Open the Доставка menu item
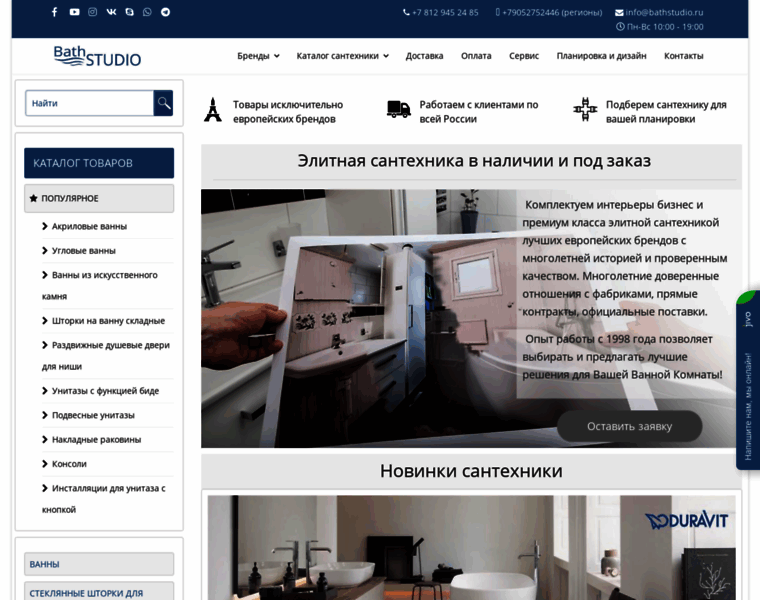This screenshot has height=600, width=760. coord(424,56)
